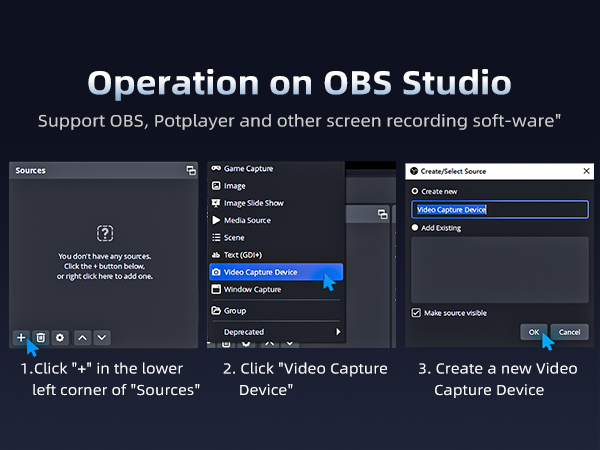This screenshot has width=600, height=450.
Task: Click the plus button to add a source
Action: [22, 338]
